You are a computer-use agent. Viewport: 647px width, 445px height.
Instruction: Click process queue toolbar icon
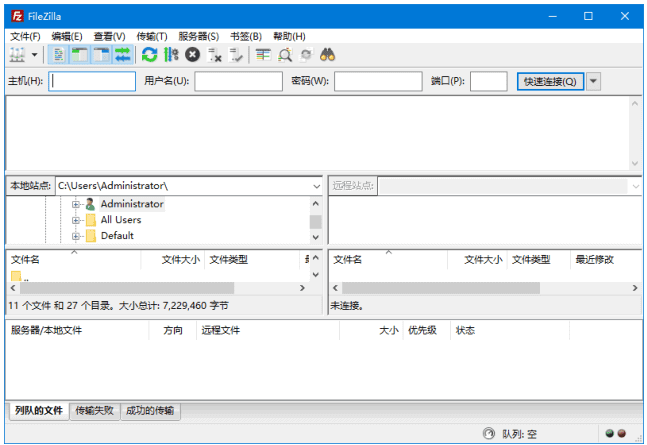(x=171, y=55)
